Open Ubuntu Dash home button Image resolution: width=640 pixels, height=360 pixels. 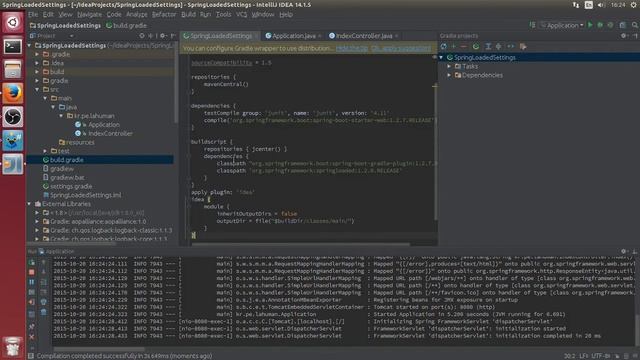13,22
